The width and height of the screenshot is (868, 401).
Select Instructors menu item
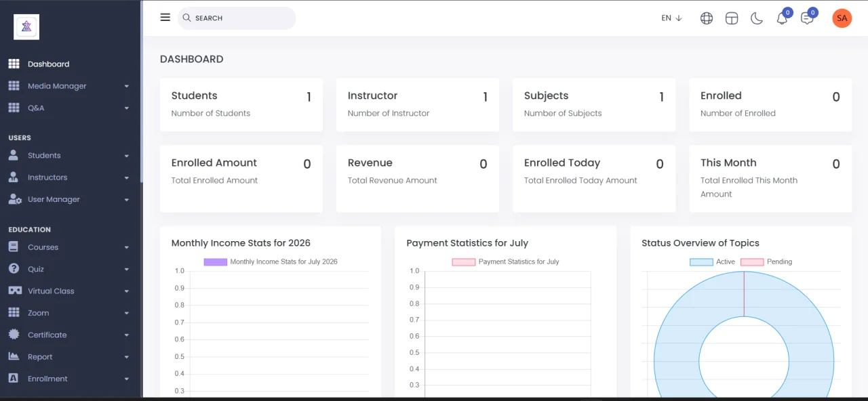click(69, 177)
